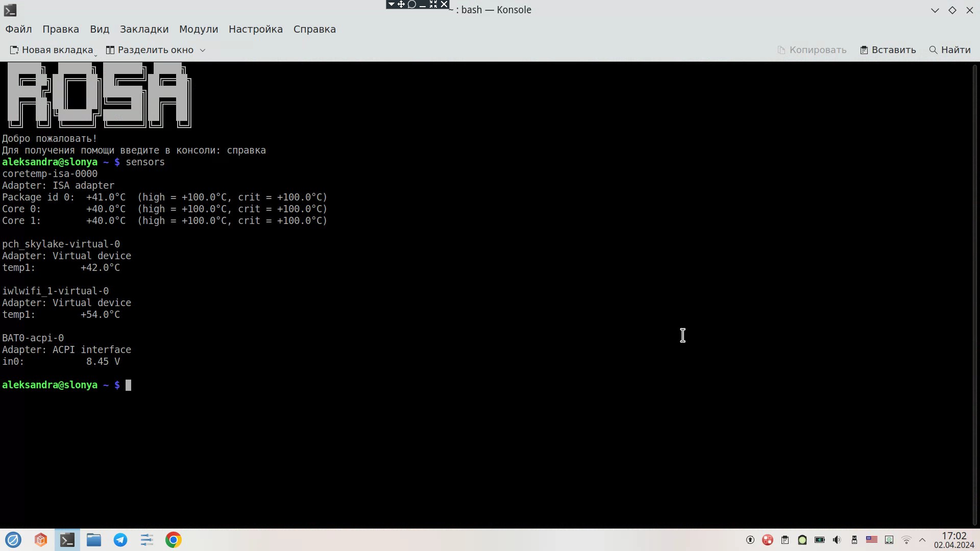Screen dimensions: 980x551
Task: Open the file manager folder icon
Action: coord(94,540)
